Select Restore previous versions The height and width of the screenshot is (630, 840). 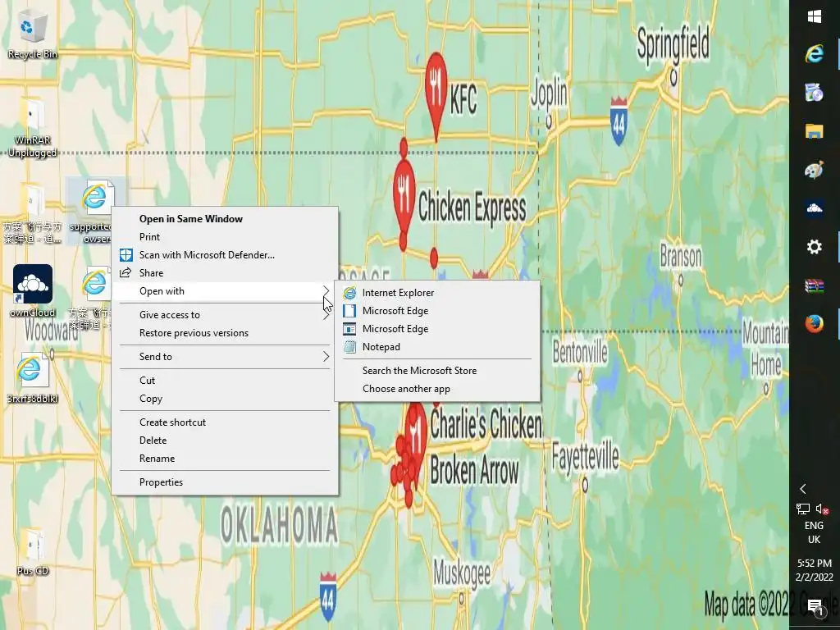click(225, 333)
